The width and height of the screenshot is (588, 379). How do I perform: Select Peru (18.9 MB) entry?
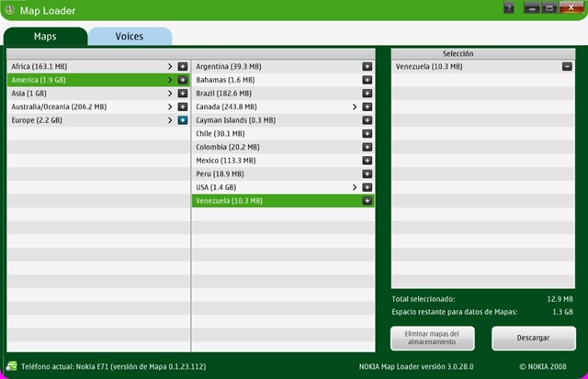point(283,174)
